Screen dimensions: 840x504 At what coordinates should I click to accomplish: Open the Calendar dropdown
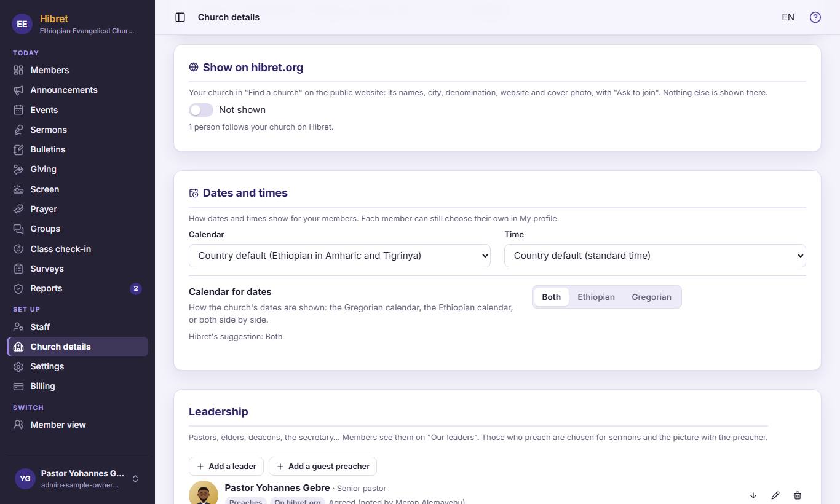click(339, 256)
